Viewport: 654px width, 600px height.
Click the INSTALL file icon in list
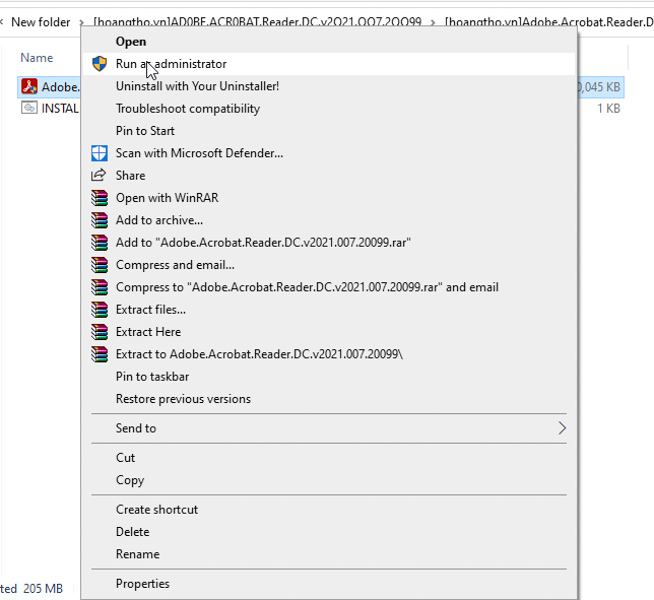click(x=29, y=108)
